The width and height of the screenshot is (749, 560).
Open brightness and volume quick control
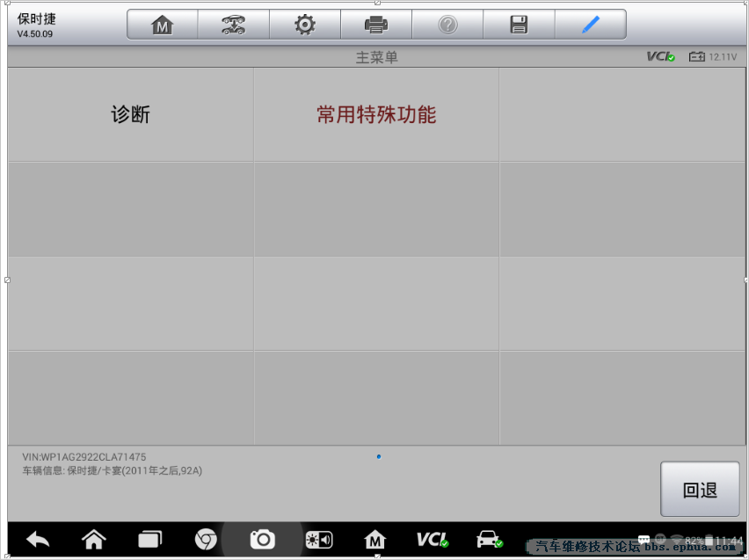318,540
